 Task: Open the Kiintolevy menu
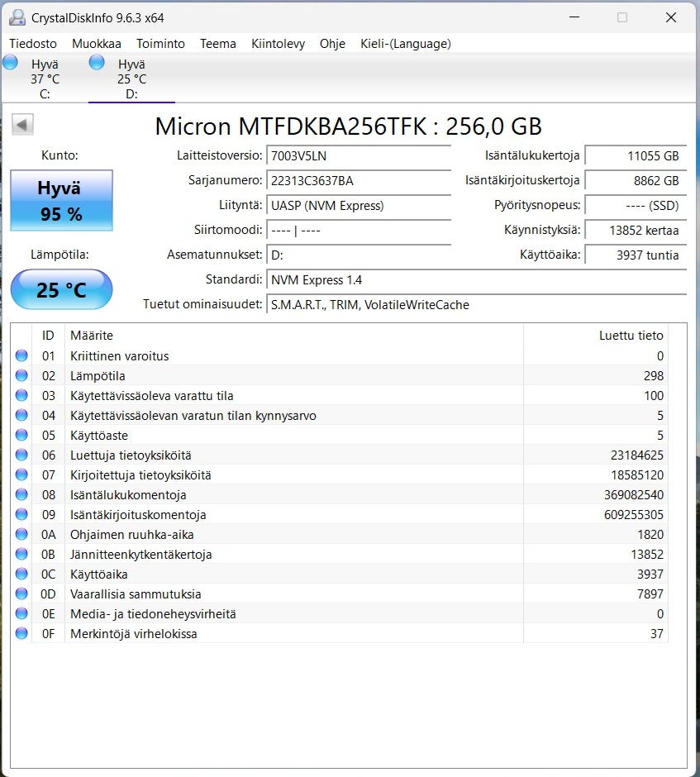278,44
